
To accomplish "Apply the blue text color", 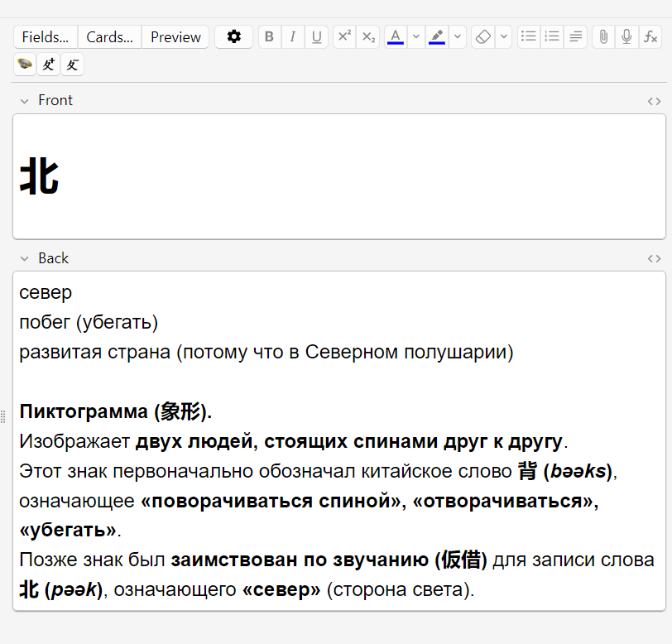I will pyautogui.click(x=395, y=37).
